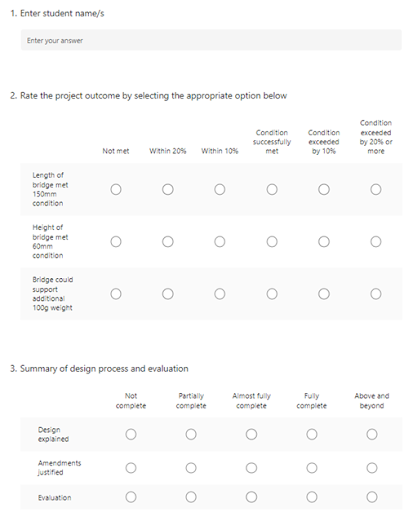413x512 pixels.
Task: Select Not met for bridge height condition
Action: click(116, 241)
